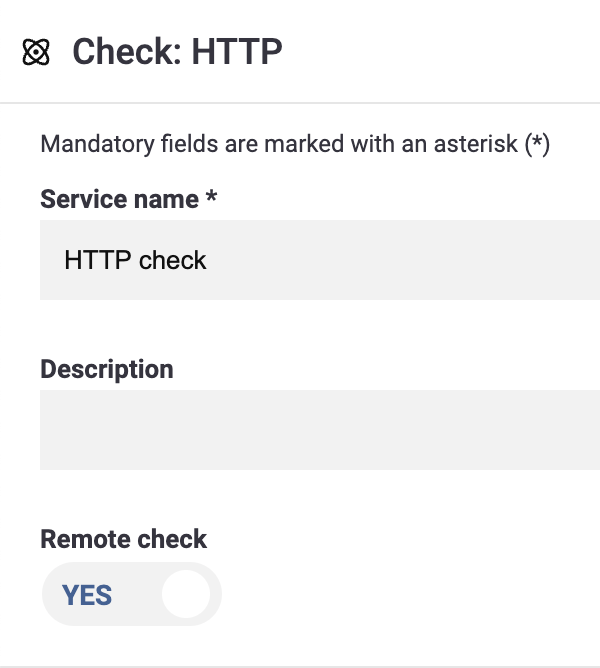
Task: Click the word 'Mandatory' in the notice
Action: [97, 144]
